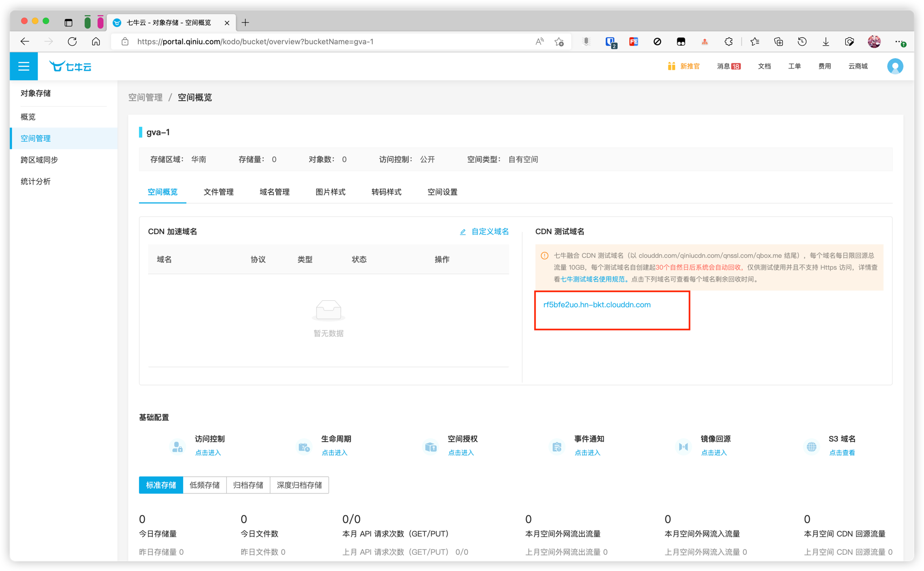
Task: Open the 域名管理 tab
Action: point(274,192)
